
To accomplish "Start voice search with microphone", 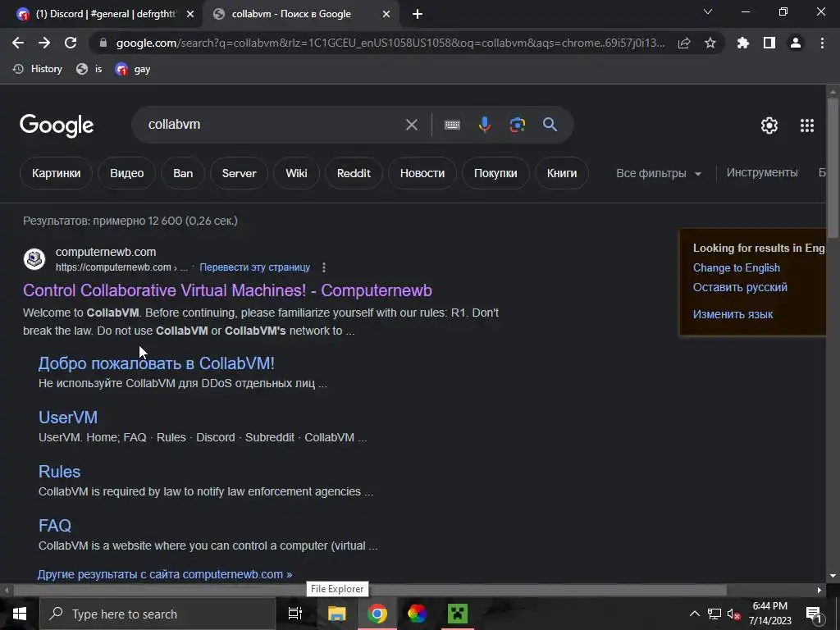I will pos(484,125).
